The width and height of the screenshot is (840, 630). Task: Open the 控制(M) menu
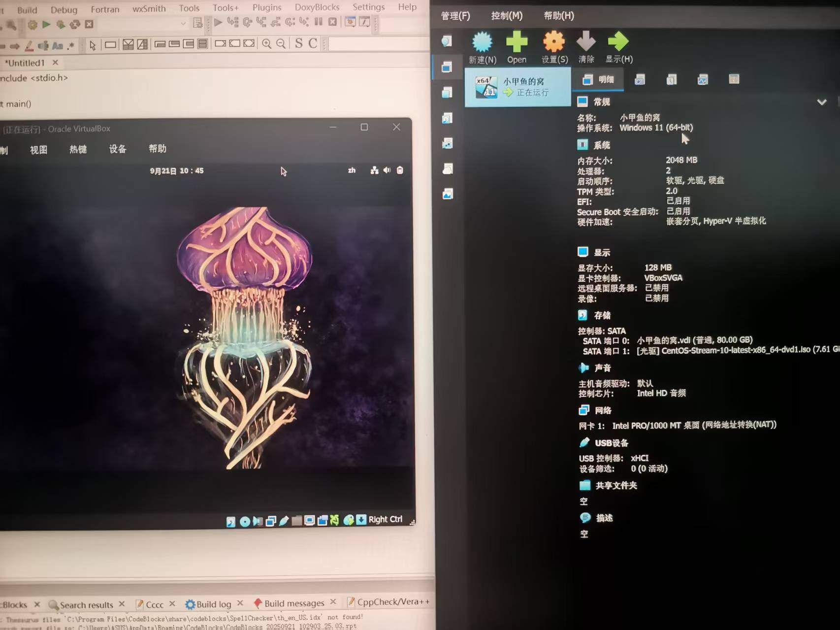point(507,16)
